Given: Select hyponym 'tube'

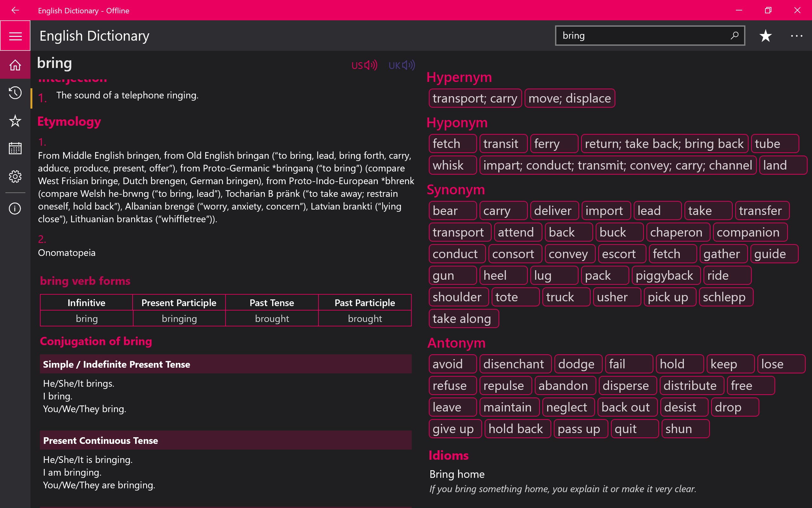Looking at the screenshot, I should pyautogui.click(x=775, y=144).
